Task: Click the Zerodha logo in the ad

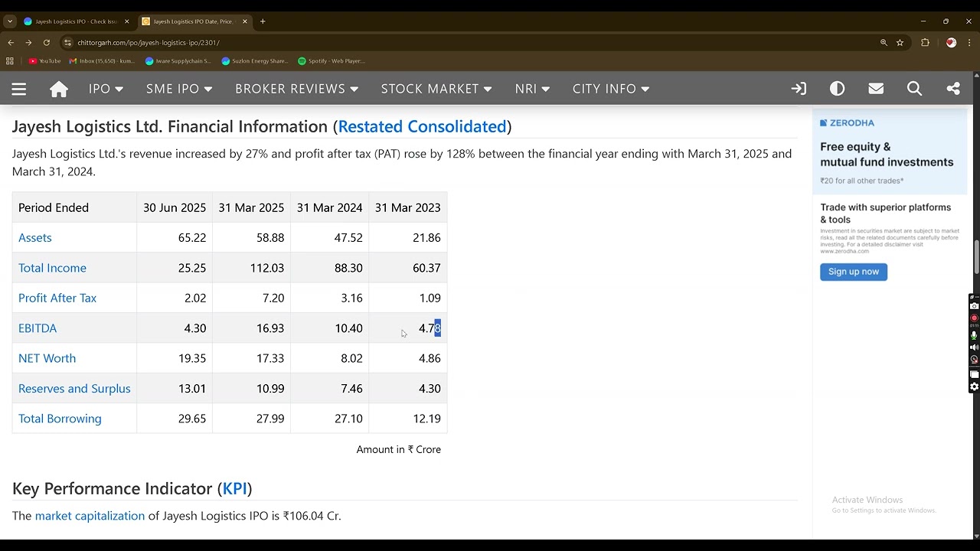Action: click(847, 122)
